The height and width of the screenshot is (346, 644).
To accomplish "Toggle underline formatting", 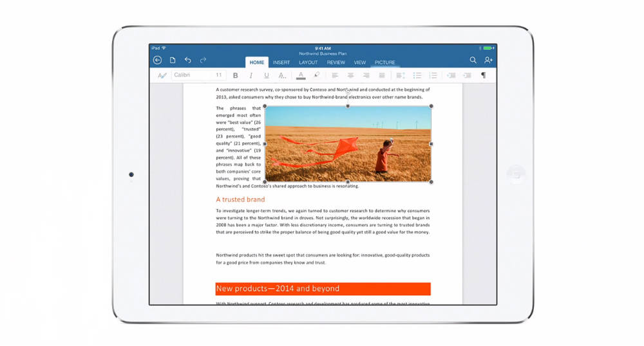I will (266, 75).
